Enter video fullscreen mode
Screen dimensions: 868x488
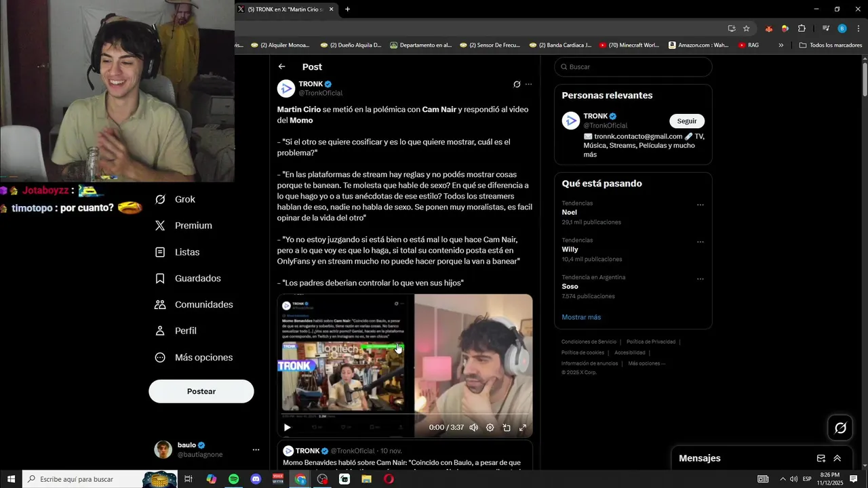point(523,428)
